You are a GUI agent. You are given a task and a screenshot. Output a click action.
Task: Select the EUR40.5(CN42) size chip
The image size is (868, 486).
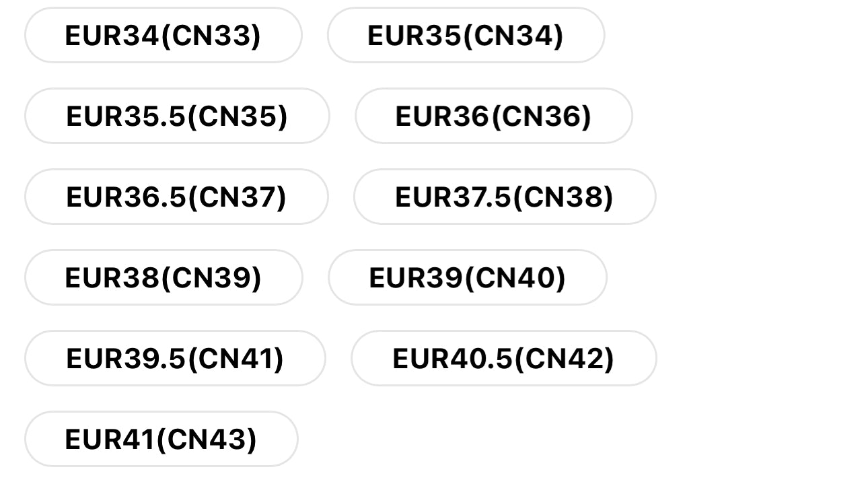tap(504, 358)
